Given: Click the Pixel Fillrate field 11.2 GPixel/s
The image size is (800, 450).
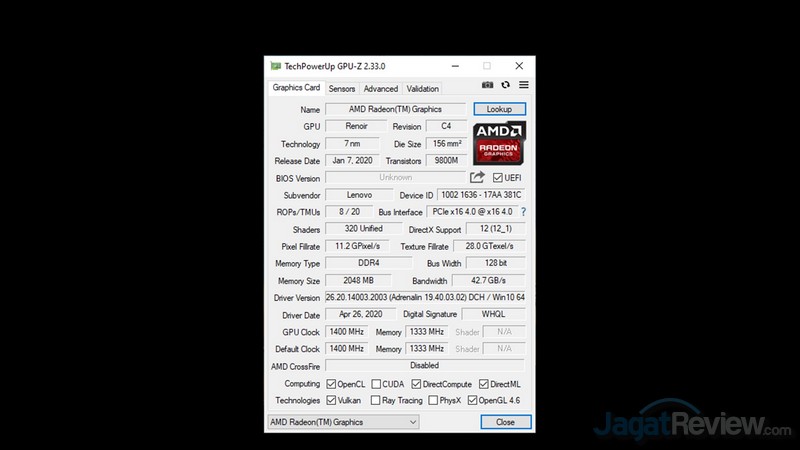Looking at the screenshot, I should coord(357,246).
